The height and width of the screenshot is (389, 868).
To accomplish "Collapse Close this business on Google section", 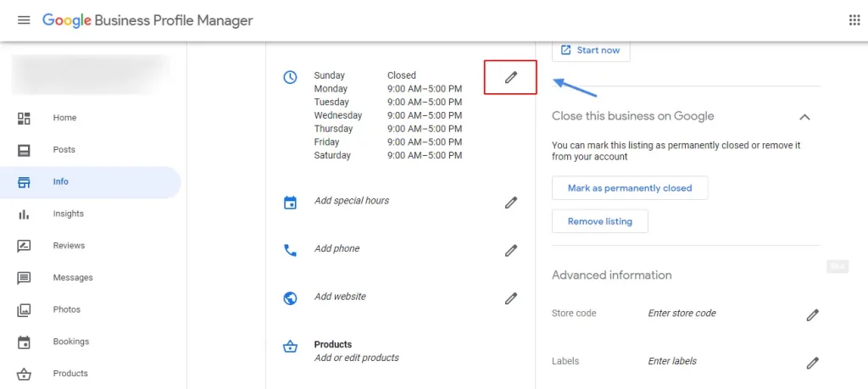I will [804, 117].
